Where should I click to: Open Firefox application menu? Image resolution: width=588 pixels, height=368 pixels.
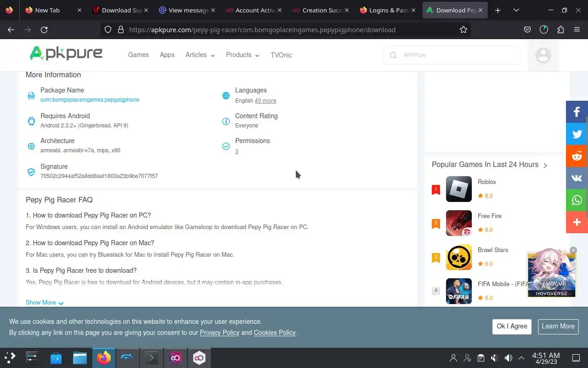577,29
